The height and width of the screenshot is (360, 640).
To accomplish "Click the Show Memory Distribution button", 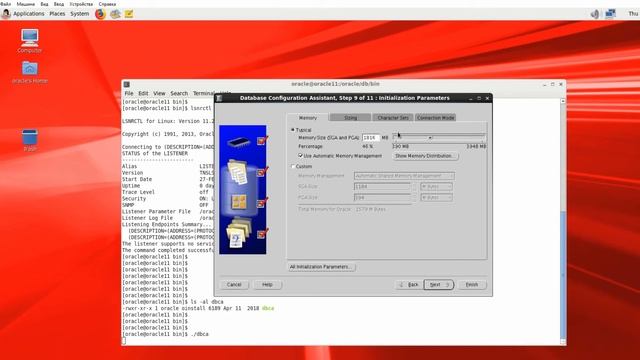I will click(x=425, y=156).
